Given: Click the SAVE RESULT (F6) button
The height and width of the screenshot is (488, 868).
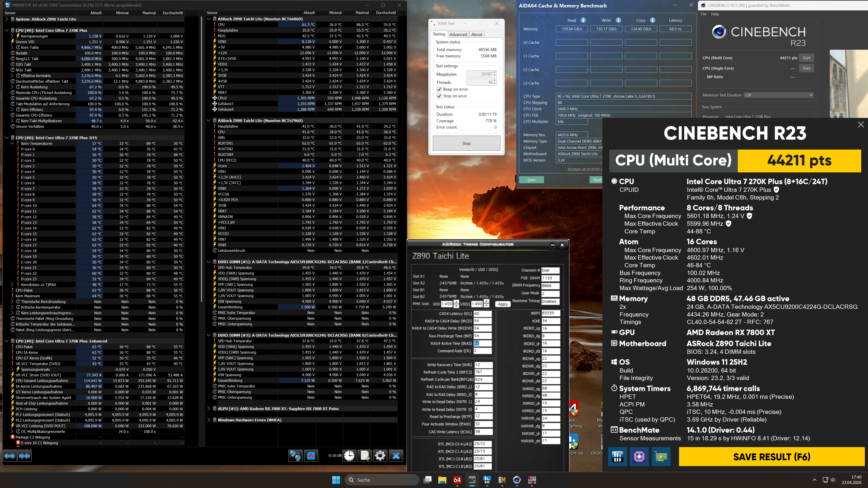Looking at the screenshot, I should tap(771, 457).
